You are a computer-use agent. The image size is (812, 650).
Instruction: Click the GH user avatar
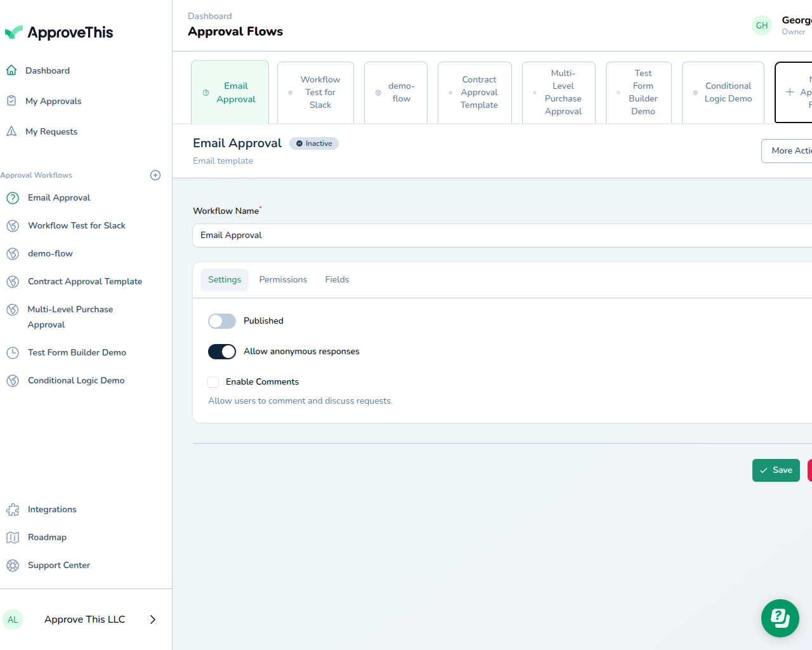click(762, 25)
